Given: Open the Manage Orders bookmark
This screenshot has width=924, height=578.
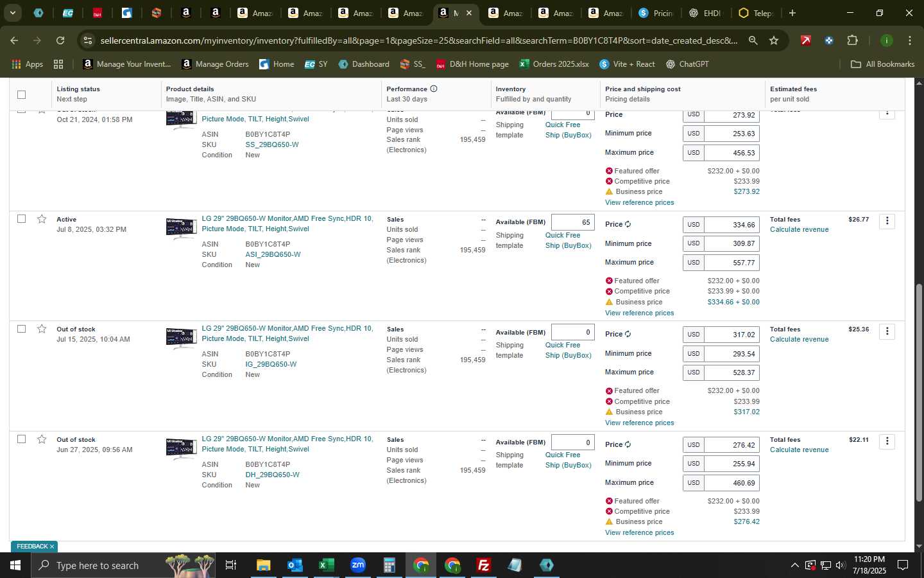Looking at the screenshot, I should pyautogui.click(x=215, y=64).
